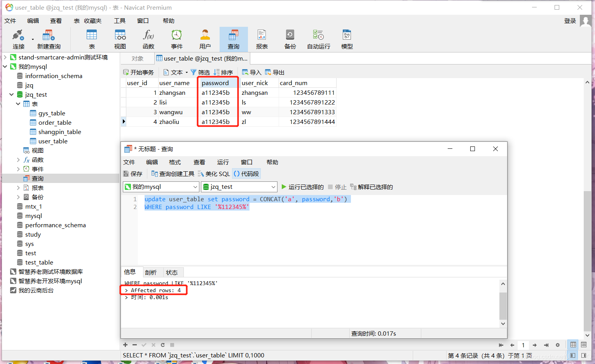Open the Query Builder (查询创建工具) tool

(x=173, y=174)
